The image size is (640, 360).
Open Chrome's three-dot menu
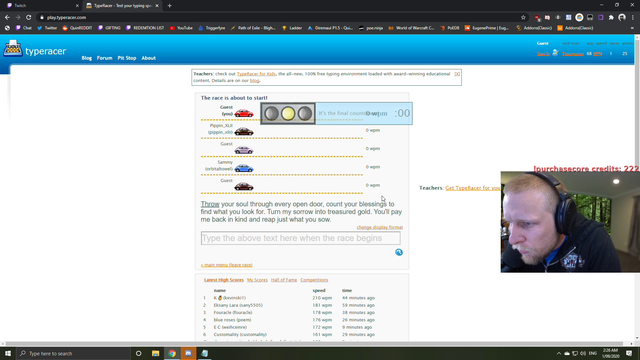tap(633, 18)
